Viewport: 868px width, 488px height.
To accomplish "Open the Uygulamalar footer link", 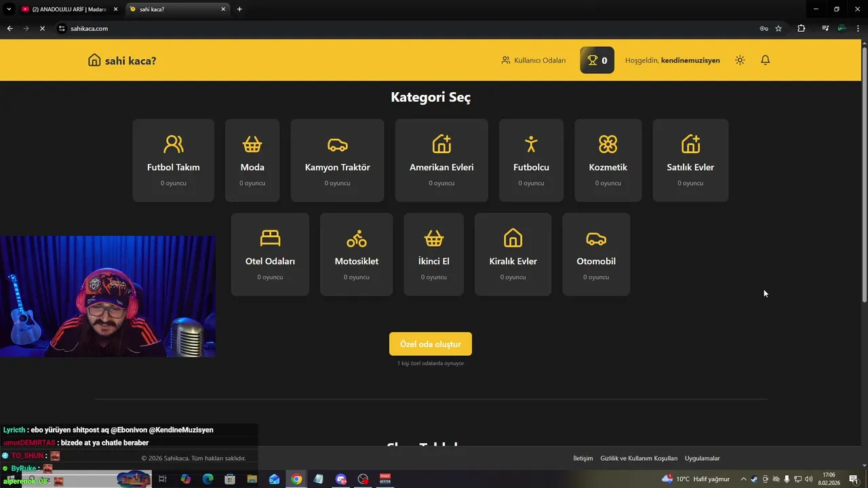I will click(x=703, y=459).
